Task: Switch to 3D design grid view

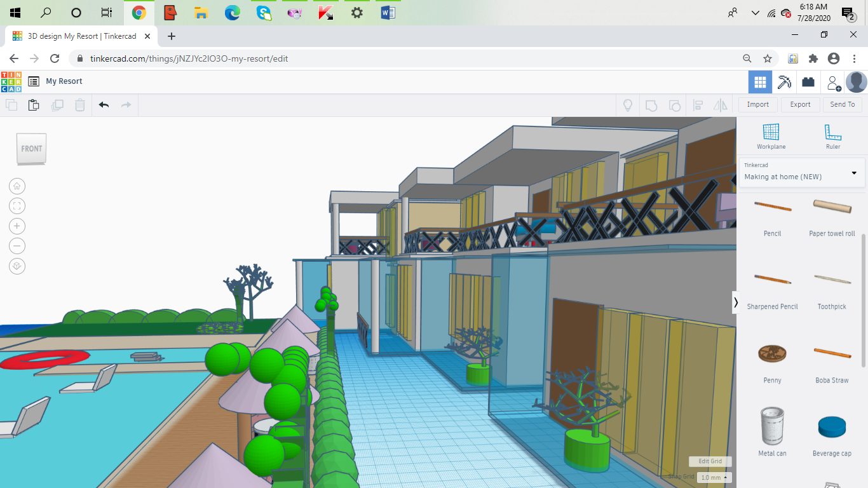Action: (x=760, y=82)
